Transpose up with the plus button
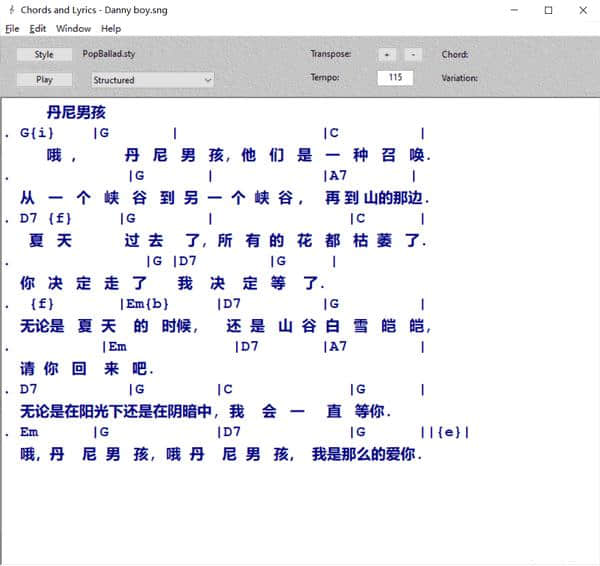Viewport: 600px width, 566px height. [387, 54]
